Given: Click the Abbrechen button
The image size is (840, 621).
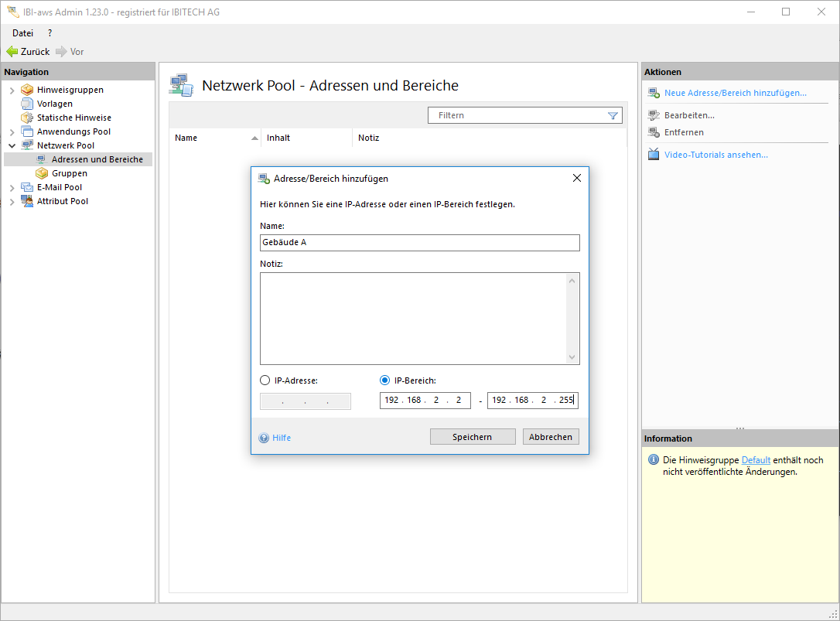Looking at the screenshot, I should [550, 437].
